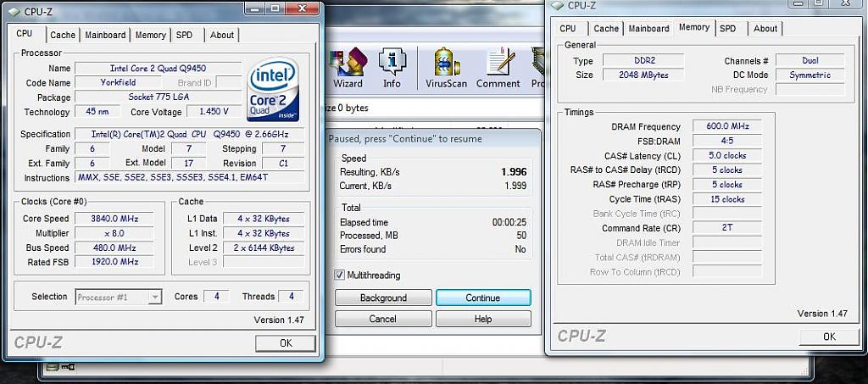868x384 pixels.
Task: Switch to Cache tab in left CPU-Z
Action: tap(63, 35)
